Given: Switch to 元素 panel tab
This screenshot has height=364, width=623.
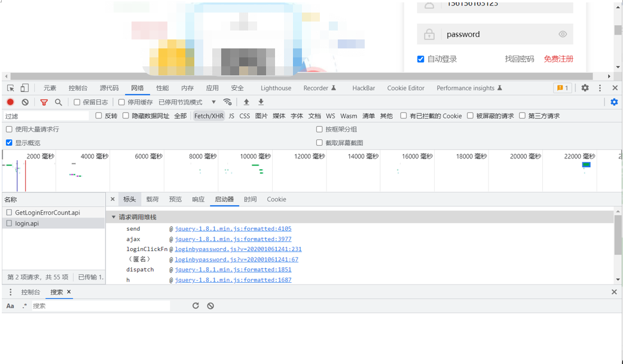Looking at the screenshot, I should tap(50, 88).
